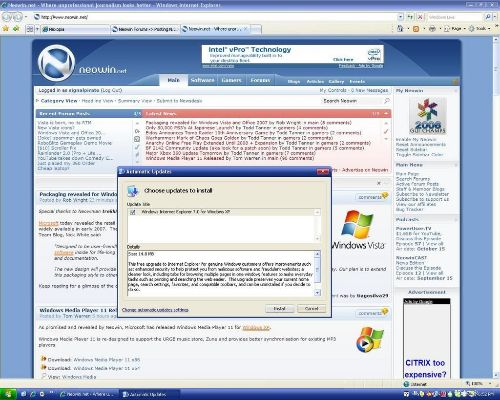The image size is (500, 400).
Task: Open a new blank tab
Action: tap(255, 29)
